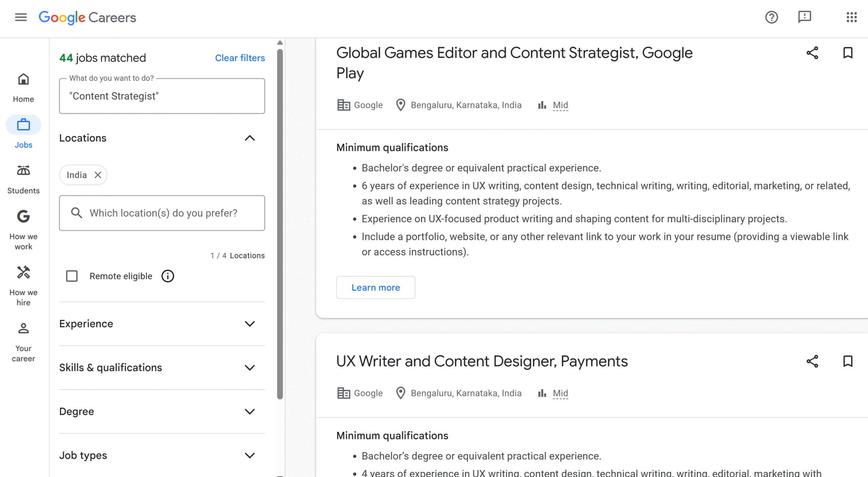Click Learn more on Global Games job

click(375, 287)
